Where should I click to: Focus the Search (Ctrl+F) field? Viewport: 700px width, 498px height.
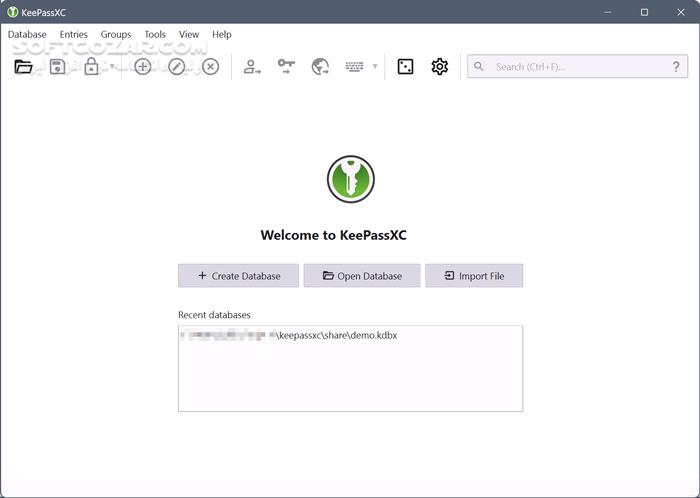[578, 66]
